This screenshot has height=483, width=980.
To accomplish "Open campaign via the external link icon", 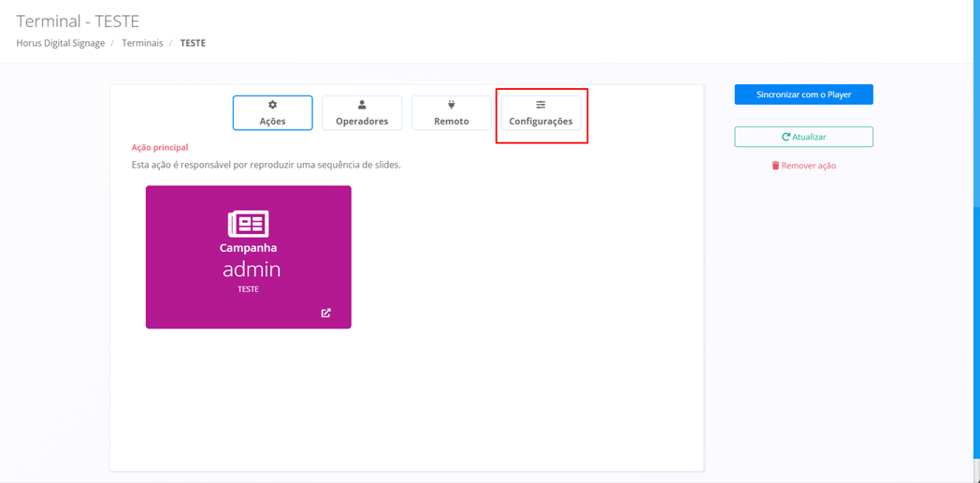I will 326,313.
